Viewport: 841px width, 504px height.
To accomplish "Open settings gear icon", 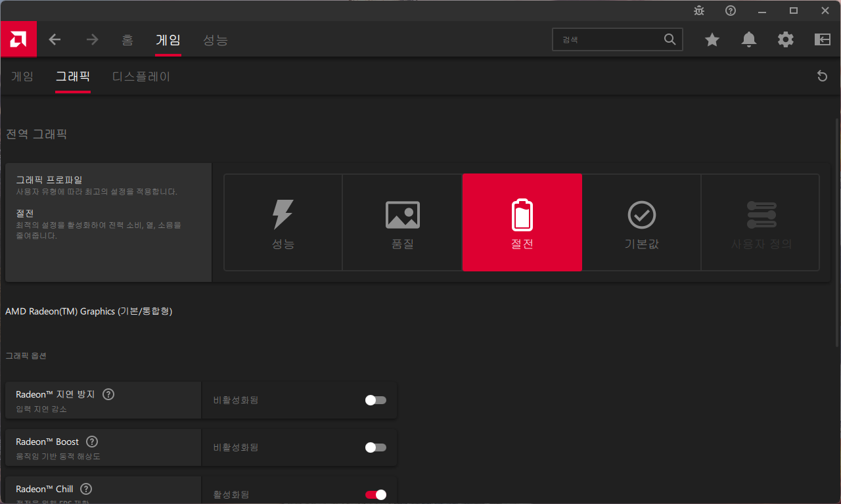I will pyautogui.click(x=786, y=39).
